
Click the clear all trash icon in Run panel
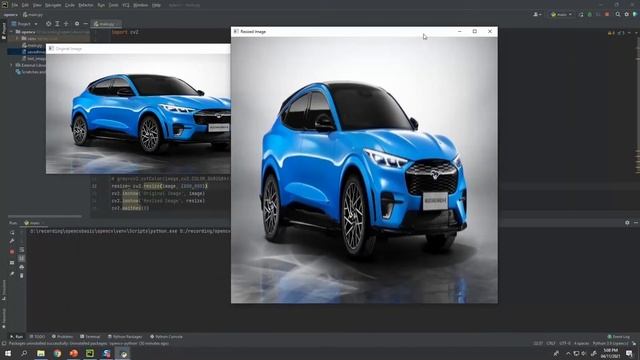22,276
